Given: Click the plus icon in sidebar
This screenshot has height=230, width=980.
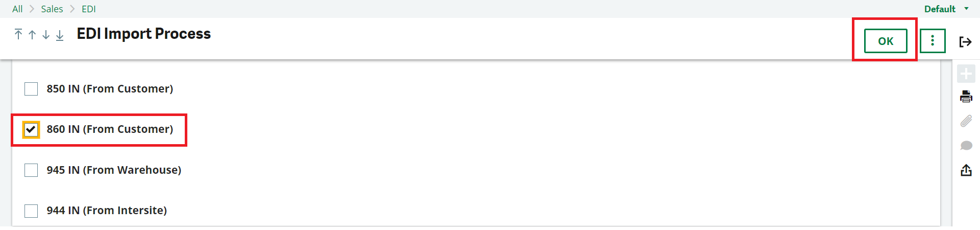Looking at the screenshot, I should point(966,74).
